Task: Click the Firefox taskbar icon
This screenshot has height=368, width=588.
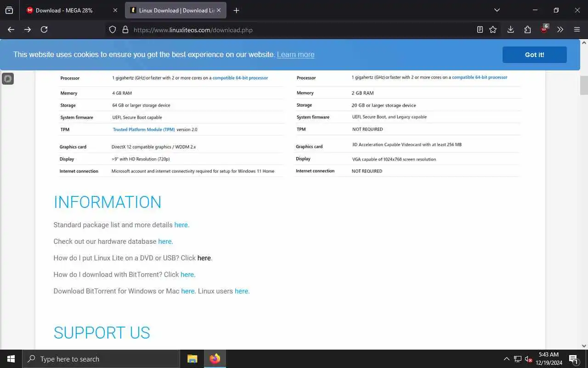Action: (x=215, y=359)
